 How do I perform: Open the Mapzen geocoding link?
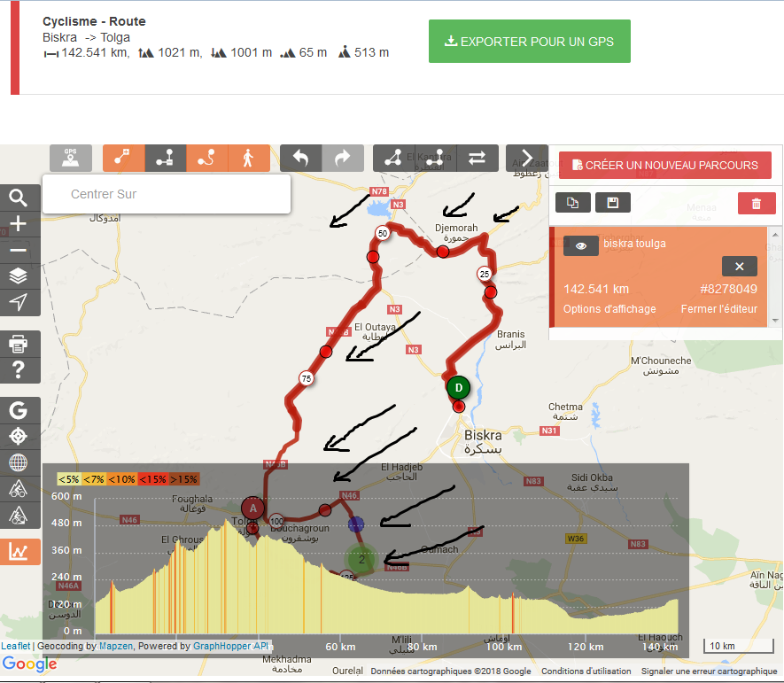[116, 646]
